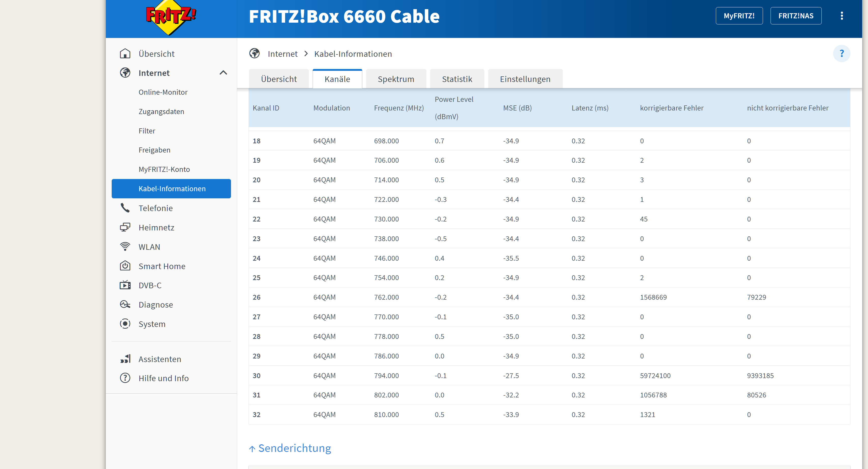The image size is (868, 469).
Task: Collapse the Internet menu chevron
Action: pyautogui.click(x=223, y=73)
